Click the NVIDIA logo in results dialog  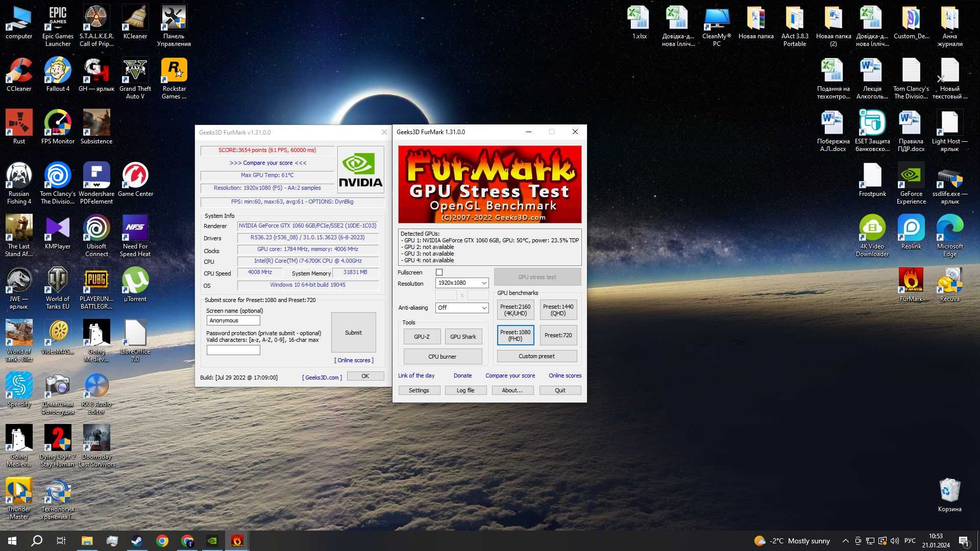click(361, 169)
